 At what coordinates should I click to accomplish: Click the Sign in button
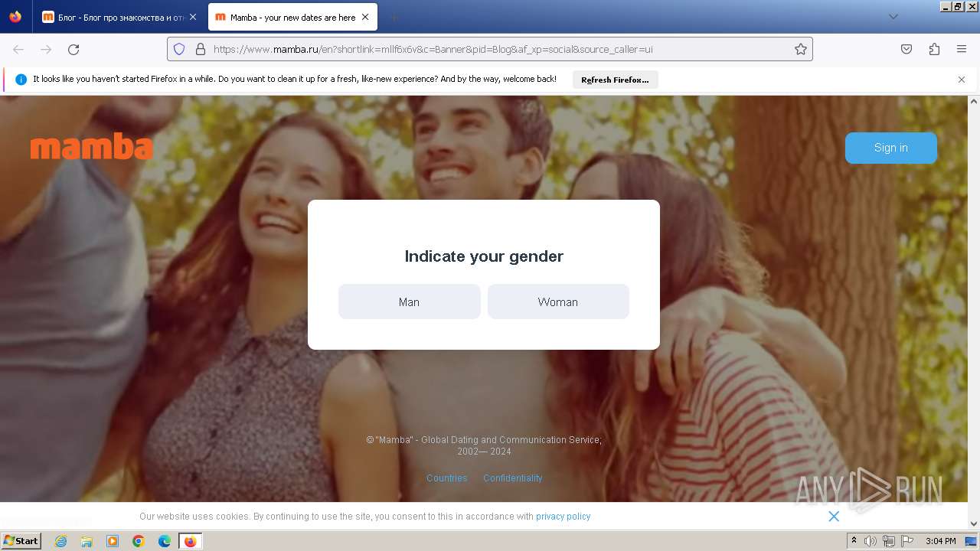[891, 148]
